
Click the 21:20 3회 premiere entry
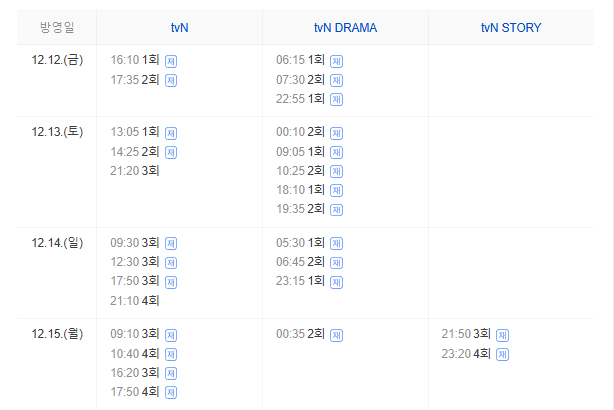tap(135, 171)
